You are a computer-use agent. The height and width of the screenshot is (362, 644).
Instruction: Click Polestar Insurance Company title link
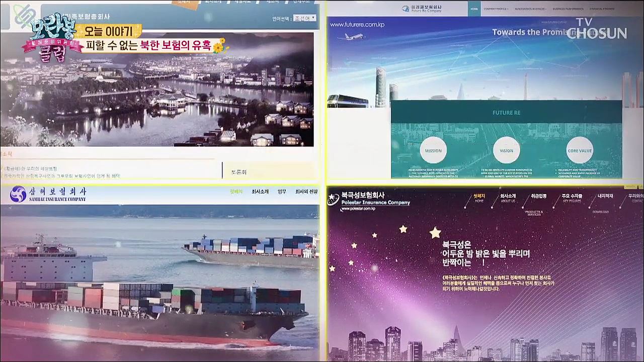(x=375, y=203)
